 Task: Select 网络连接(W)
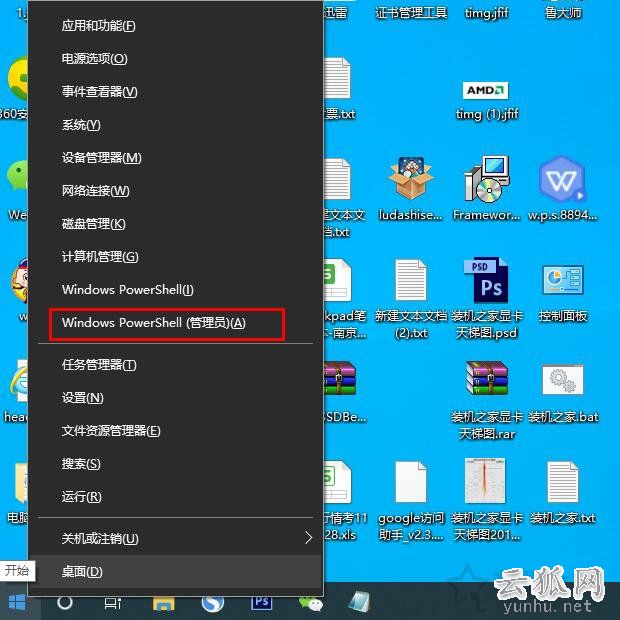click(176, 191)
